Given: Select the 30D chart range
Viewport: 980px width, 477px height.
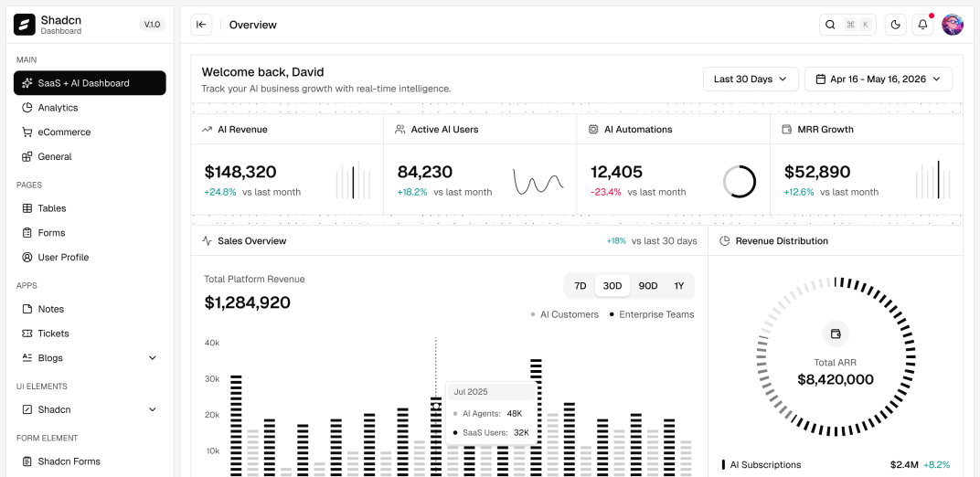Looking at the screenshot, I should click(612, 286).
